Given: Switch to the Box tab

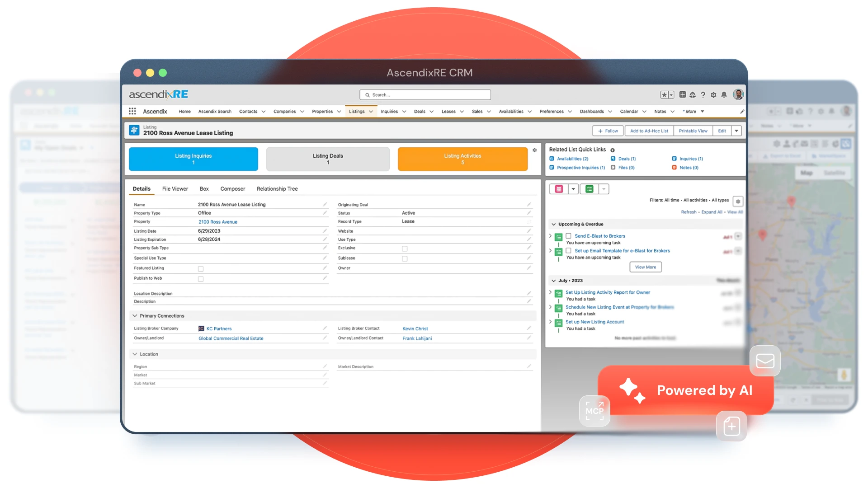Looking at the screenshot, I should point(204,189).
